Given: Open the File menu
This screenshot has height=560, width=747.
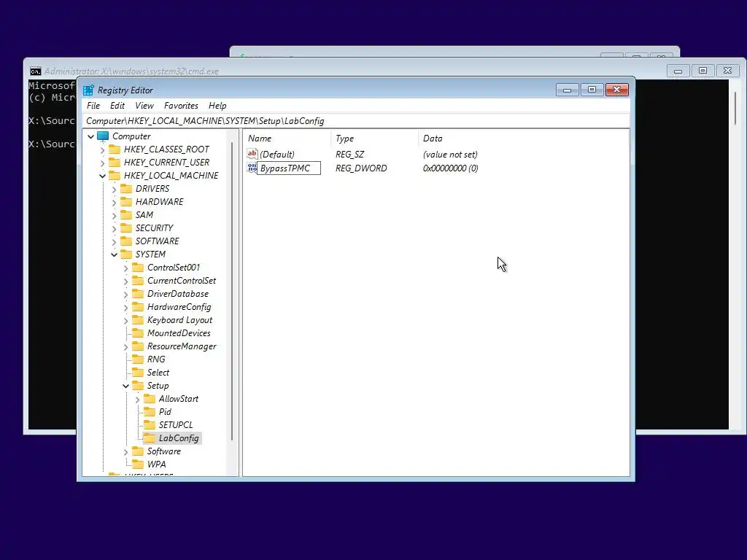Looking at the screenshot, I should [x=93, y=106].
